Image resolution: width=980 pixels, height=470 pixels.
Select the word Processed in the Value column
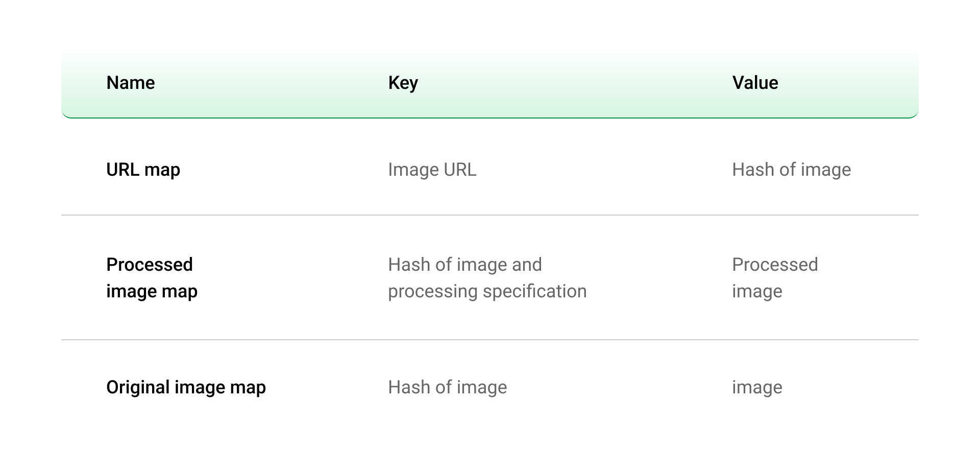point(775,265)
